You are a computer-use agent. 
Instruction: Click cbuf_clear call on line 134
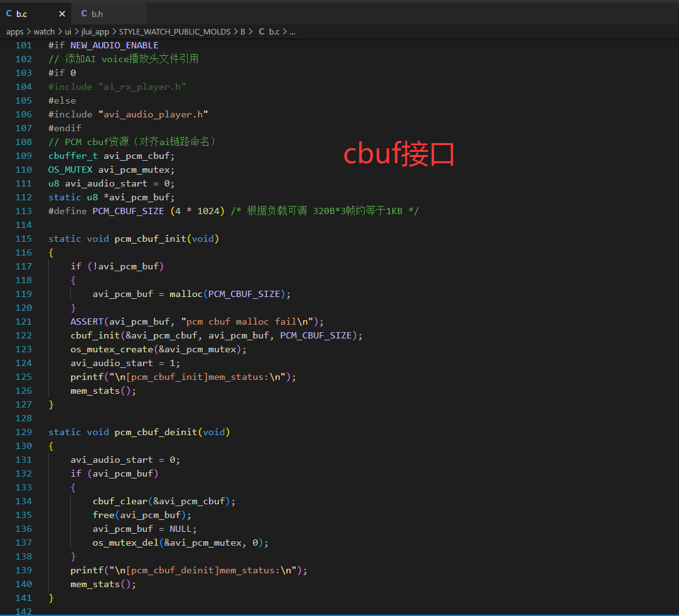120,501
